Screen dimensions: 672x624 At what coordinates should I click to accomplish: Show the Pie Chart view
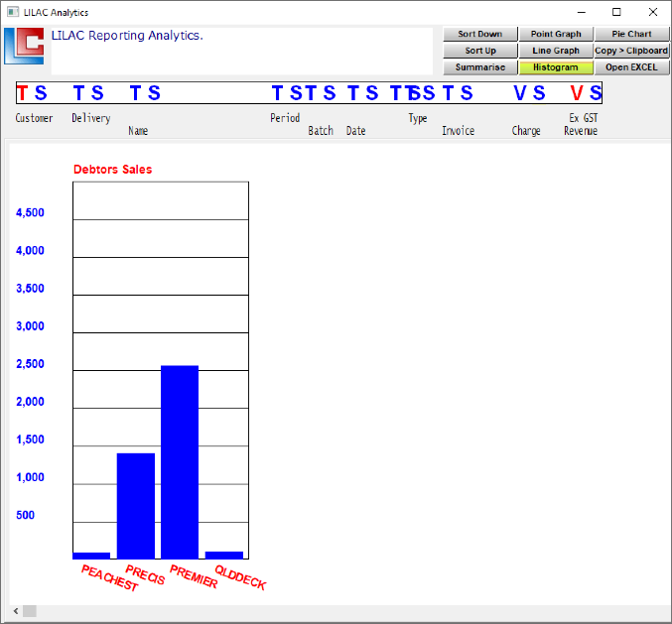(631, 34)
